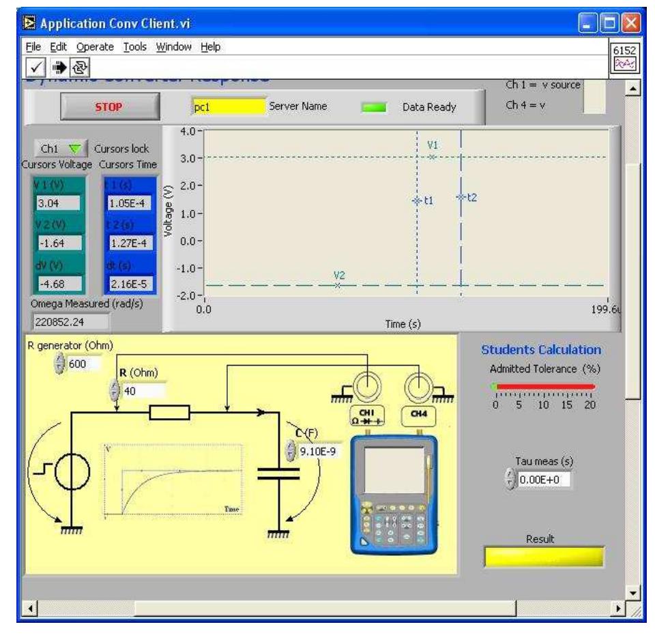This screenshot has height=644, width=655.
Task: Click the graph x-axis end value 199.6u
Action: point(606,310)
